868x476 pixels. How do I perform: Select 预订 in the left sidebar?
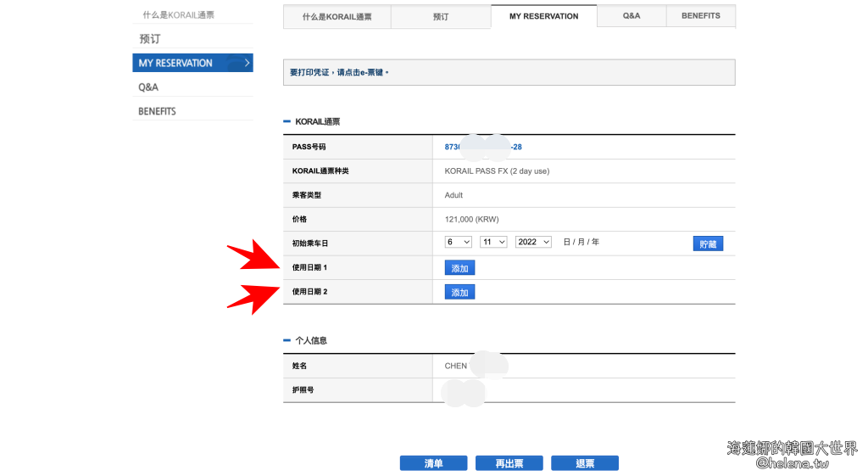click(x=150, y=39)
